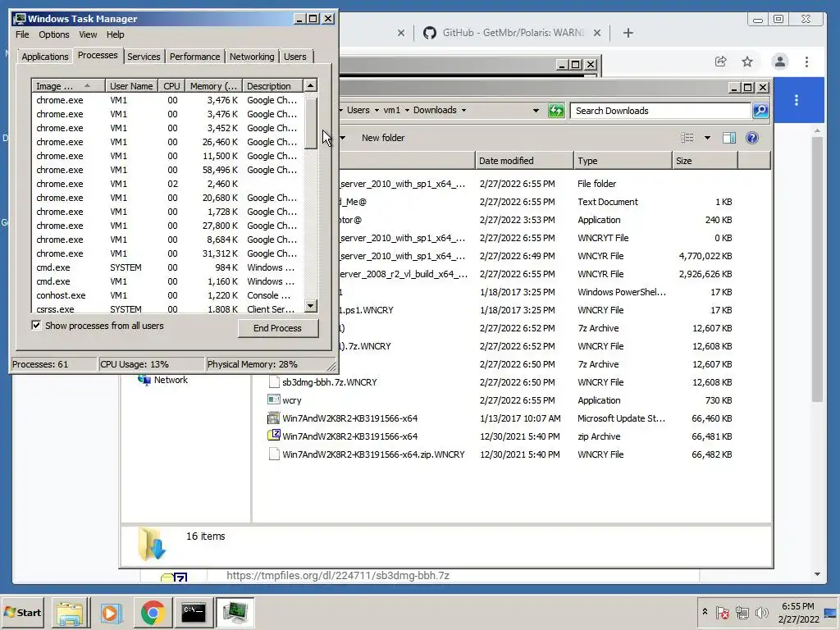Switch to the Applications tab
Image resolution: width=840 pixels, height=630 pixels.
point(45,57)
